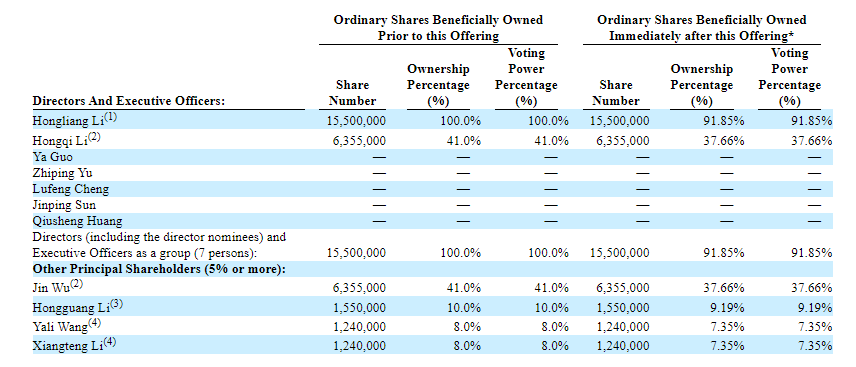This screenshot has width=856, height=367.
Task: Click 'Ordinary Shares Beneficially Owned Immediately after this Offering' header
Action: [702, 28]
